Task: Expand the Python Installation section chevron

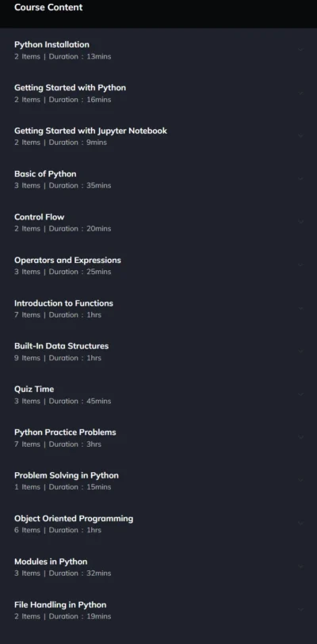Action: tap(300, 50)
